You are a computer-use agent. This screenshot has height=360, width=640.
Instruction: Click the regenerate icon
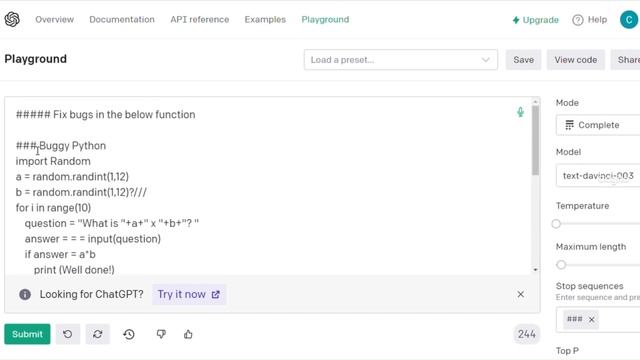point(98,334)
